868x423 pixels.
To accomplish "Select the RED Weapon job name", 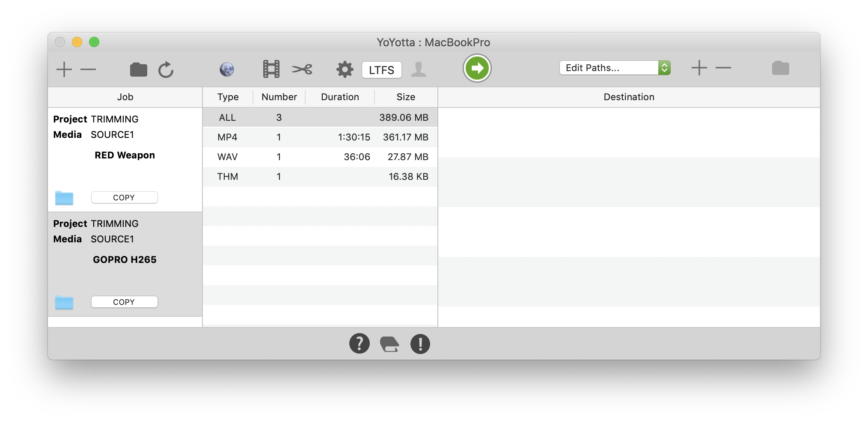I will click(125, 155).
